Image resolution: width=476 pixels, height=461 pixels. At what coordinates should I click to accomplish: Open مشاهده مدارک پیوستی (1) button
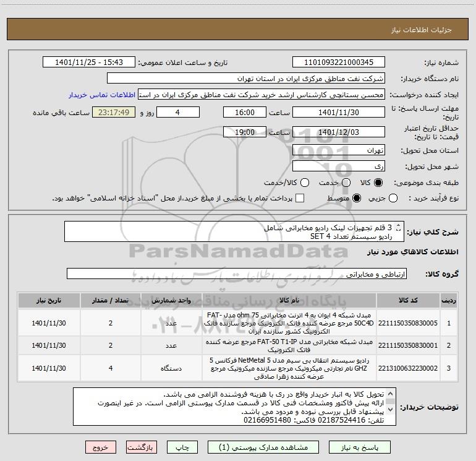[x=263, y=447]
